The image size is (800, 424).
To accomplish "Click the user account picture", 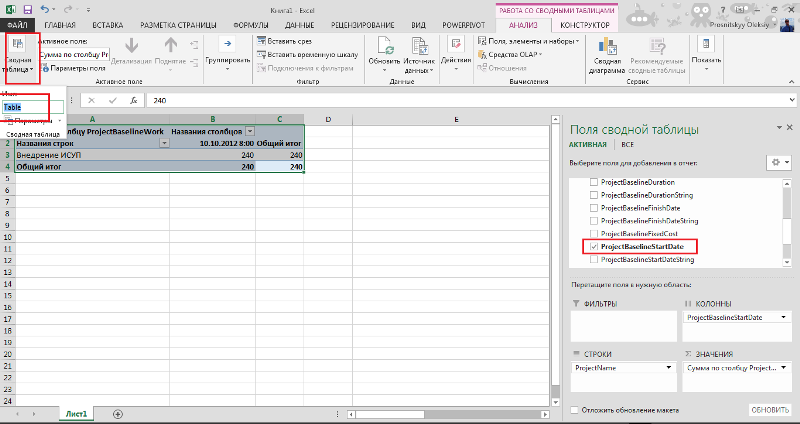I will coord(789,24).
